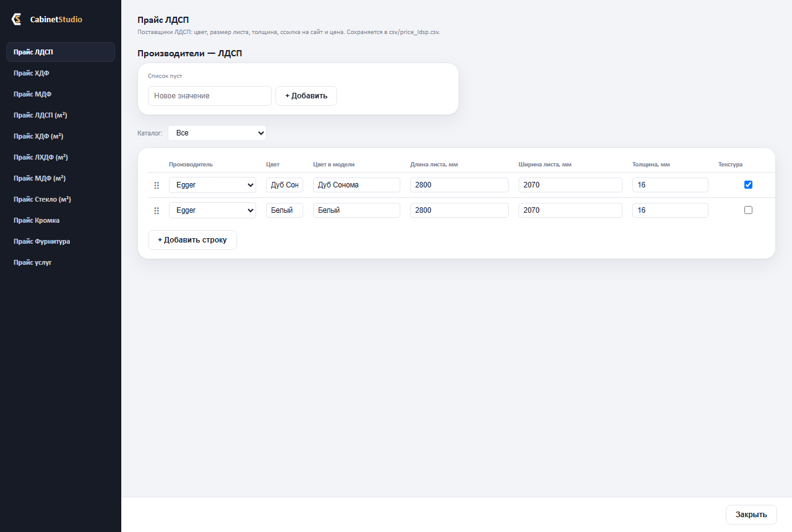Go to Прайс МДФ in the sidebar
Image resolution: width=792 pixels, height=532 pixels.
coord(61,94)
